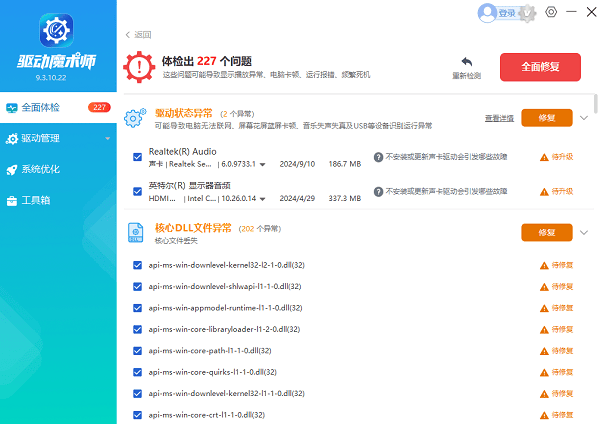Uncheck the 英特尔(R) 显示器音频 checkbox

(137, 191)
